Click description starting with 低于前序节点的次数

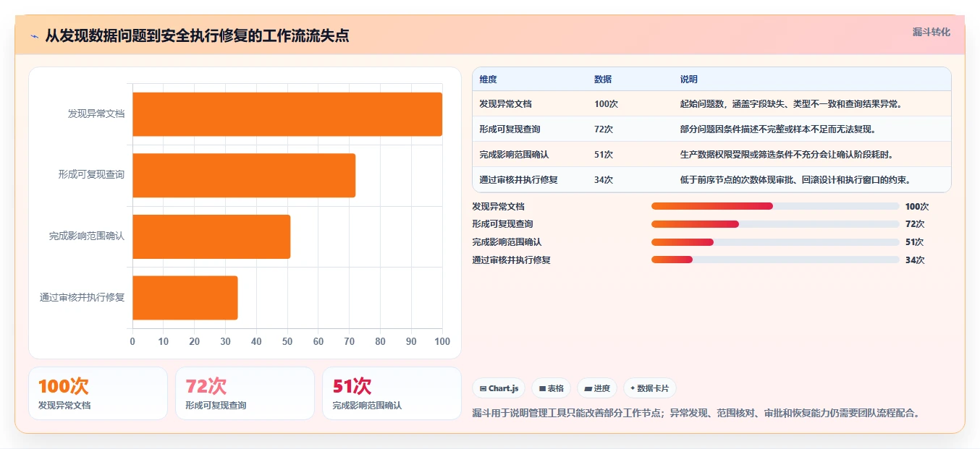795,180
